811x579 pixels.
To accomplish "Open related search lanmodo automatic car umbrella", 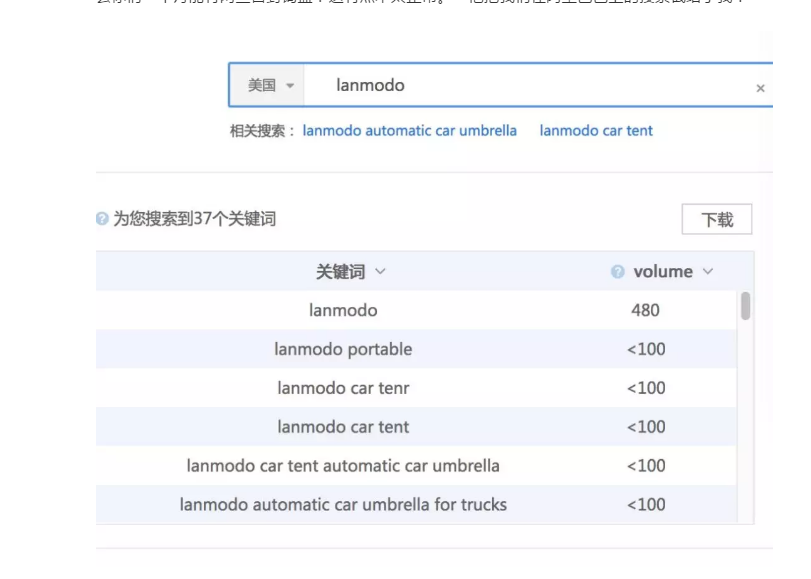I will 410,130.
